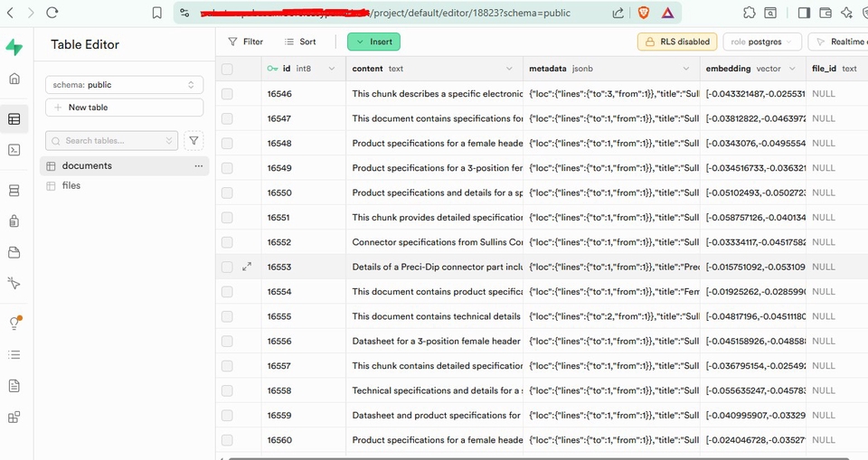Click the Realtime button

839,42
